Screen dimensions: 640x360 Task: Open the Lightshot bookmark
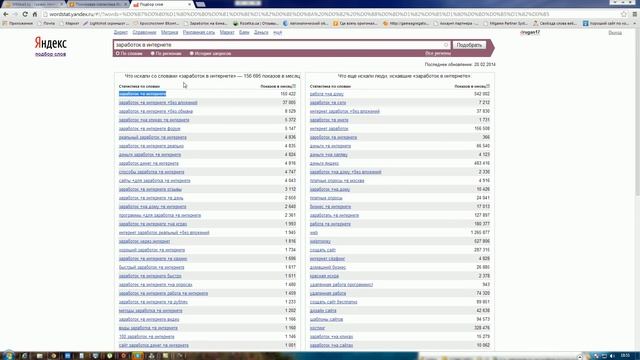[x=107, y=23]
